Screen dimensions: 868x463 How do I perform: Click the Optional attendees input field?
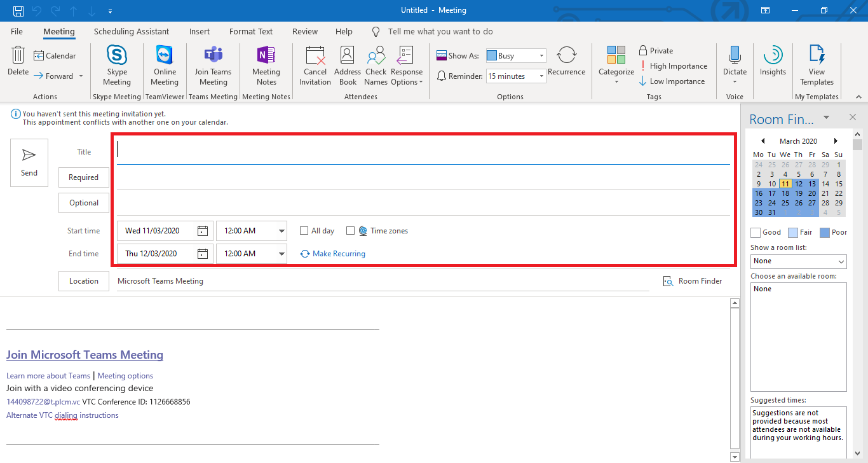coord(423,204)
